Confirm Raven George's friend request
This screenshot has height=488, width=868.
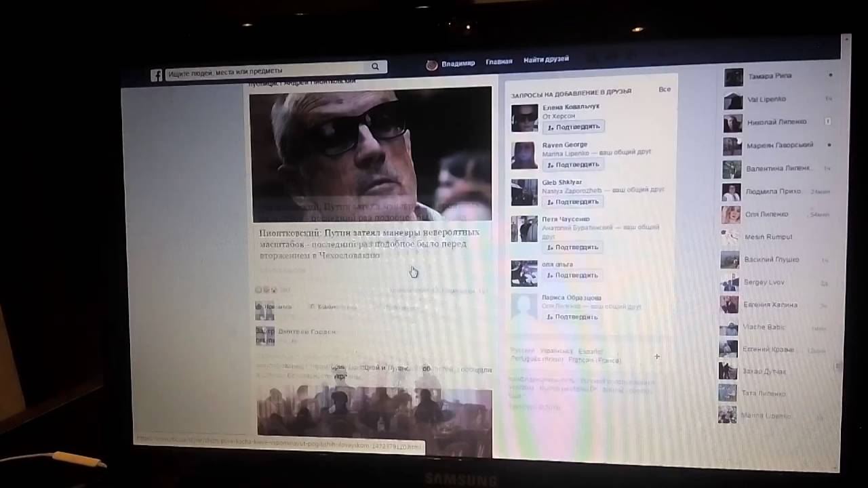tap(574, 165)
